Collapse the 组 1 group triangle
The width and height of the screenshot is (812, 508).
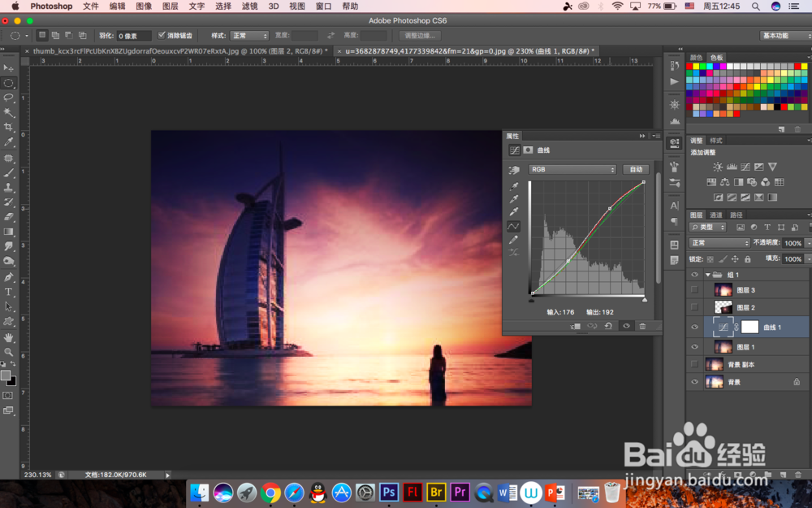pyautogui.click(x=707, y=275)
